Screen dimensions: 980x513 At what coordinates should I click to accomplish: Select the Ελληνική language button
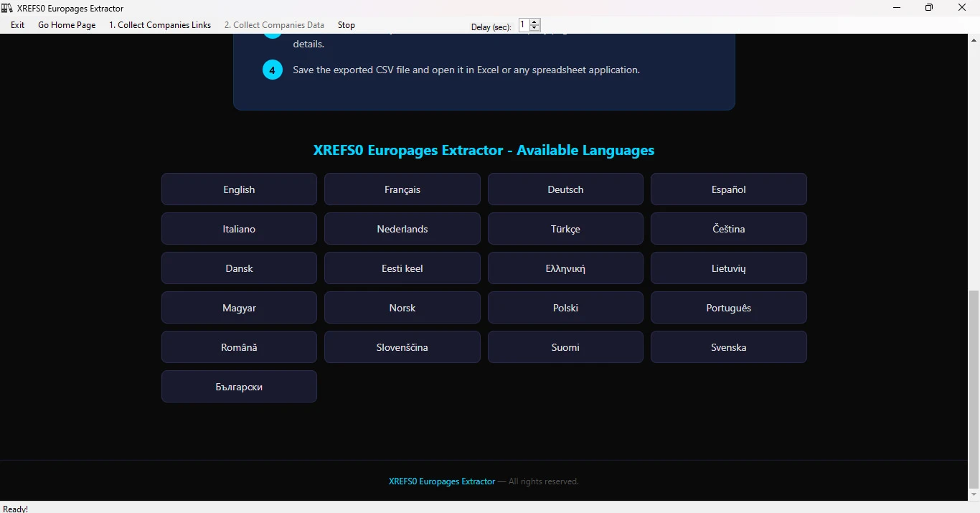point(565,268)
